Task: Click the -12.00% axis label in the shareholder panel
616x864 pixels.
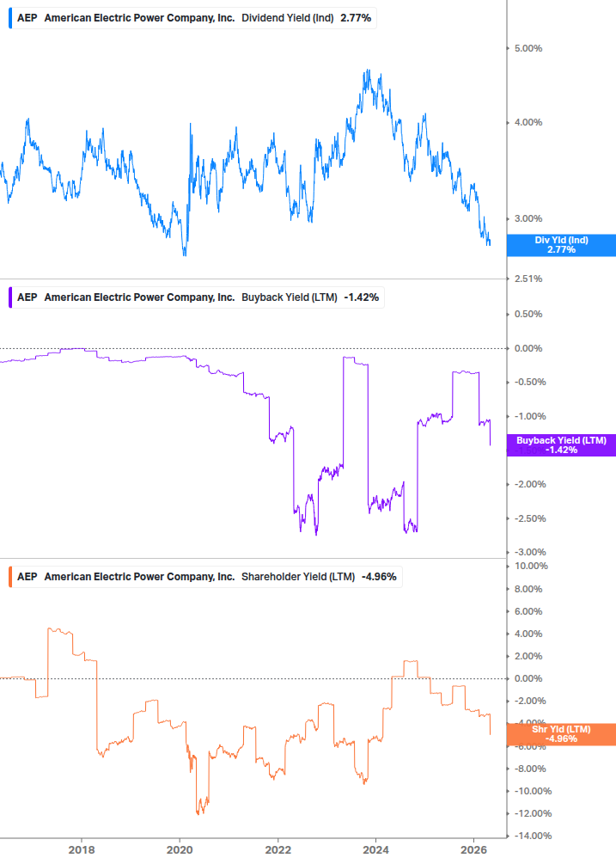Action: point(533,814)
